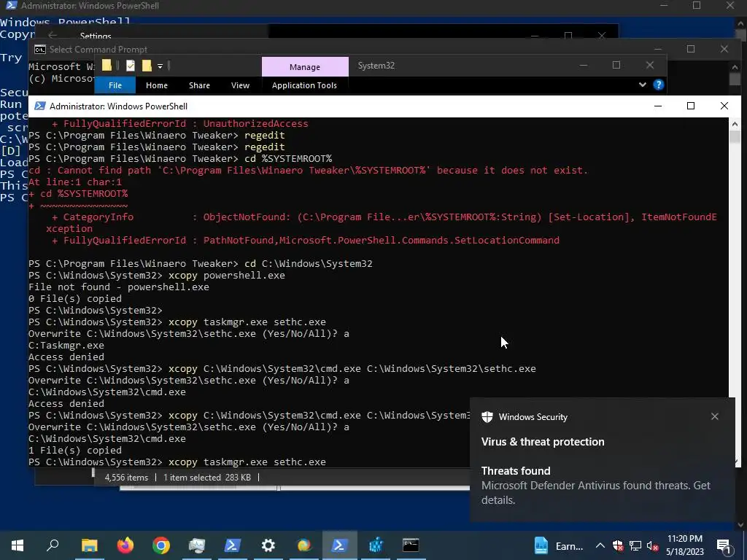Open the Customize Quick Access Toolbar dropdown
Screen dimensions: 747x560
[x=160, y=66]
